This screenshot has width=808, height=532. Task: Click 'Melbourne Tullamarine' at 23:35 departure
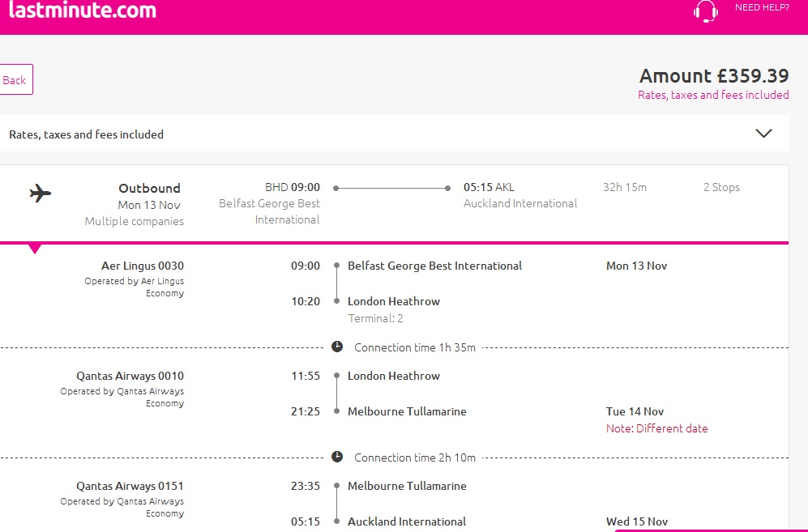[407, 486]
